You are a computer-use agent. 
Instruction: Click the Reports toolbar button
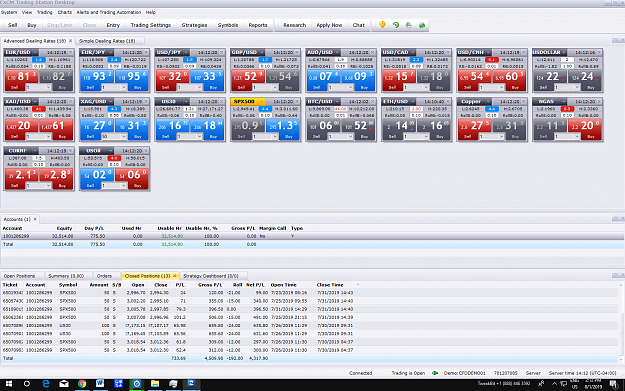point(258,25)
